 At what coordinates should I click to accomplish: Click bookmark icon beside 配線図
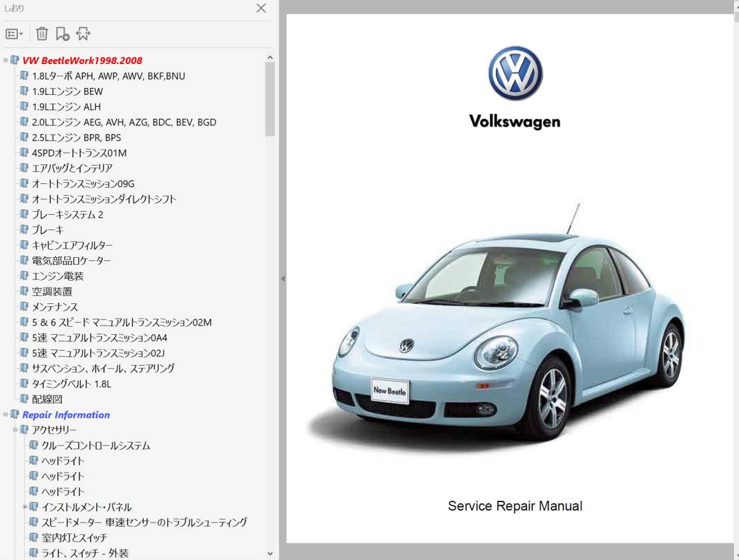click(24, 399)
